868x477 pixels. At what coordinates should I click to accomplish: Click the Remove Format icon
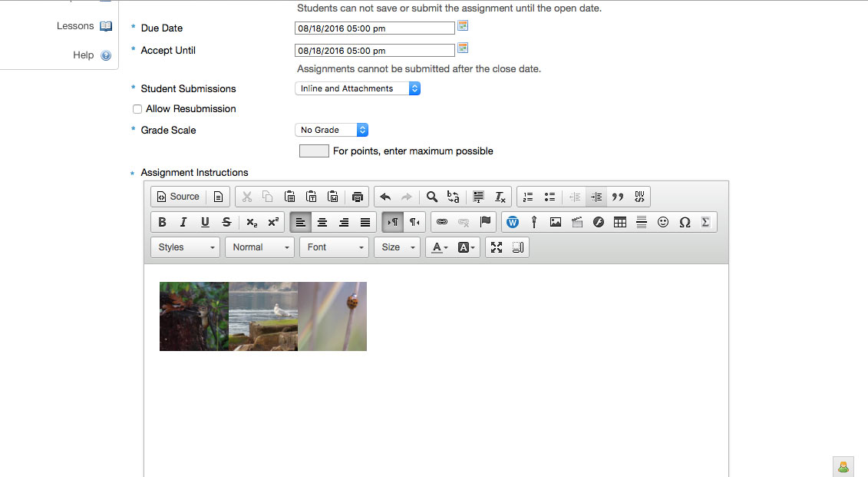(x=500, y=197)
